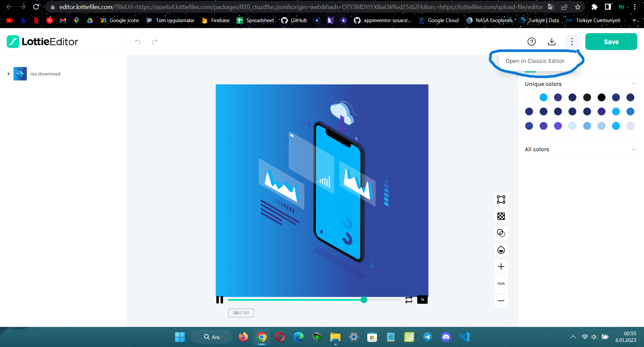Pause the animation playback

220,300
